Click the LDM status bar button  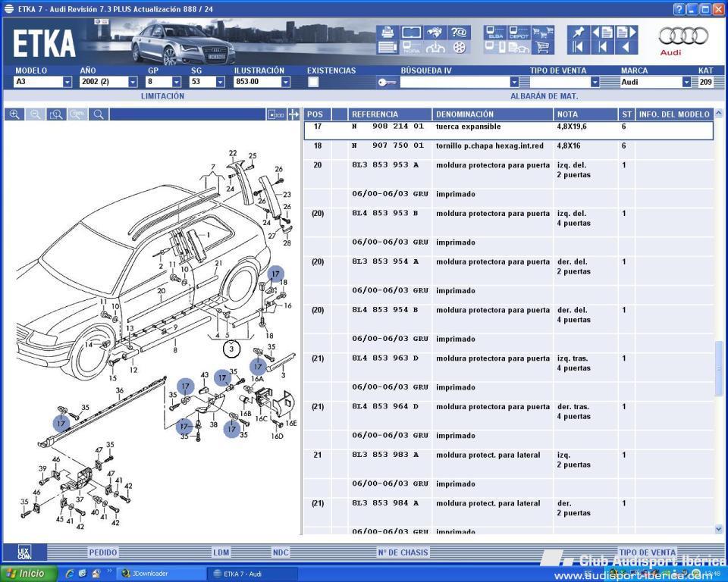221,552
